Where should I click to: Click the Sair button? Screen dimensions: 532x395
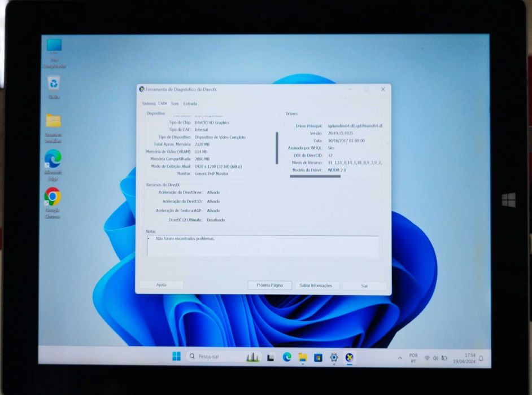[x=364, y=286]
